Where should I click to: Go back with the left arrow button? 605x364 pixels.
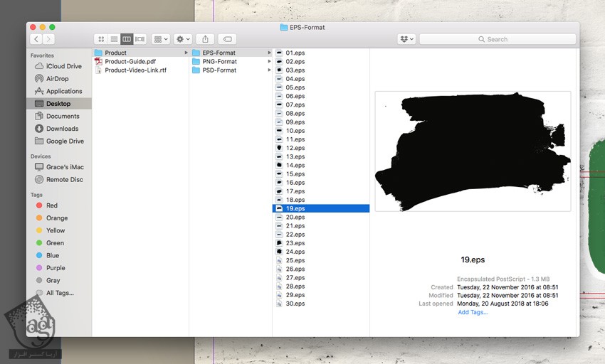36,39
